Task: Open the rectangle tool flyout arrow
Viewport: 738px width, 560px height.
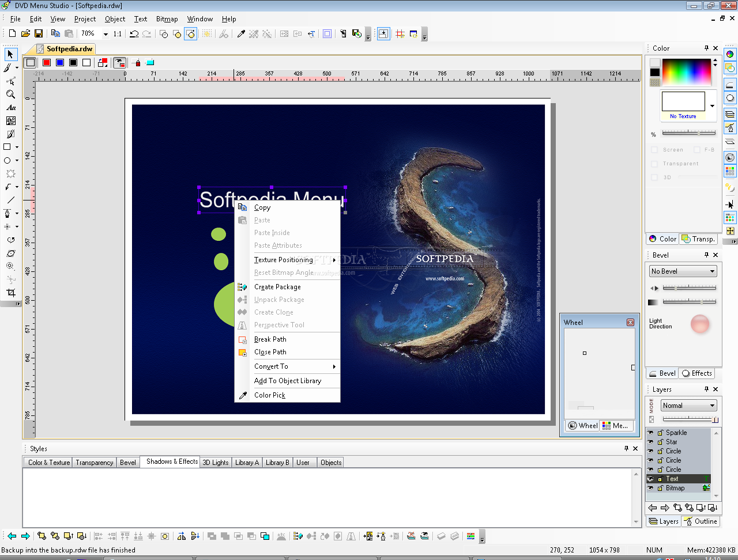Action: [x=17, y=147]
